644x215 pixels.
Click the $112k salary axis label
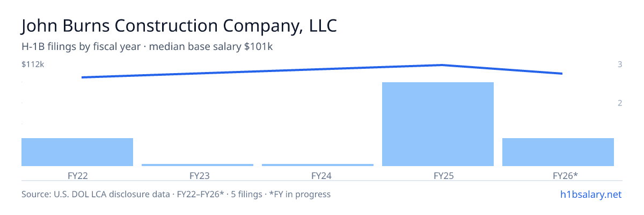tap(33, 64)
